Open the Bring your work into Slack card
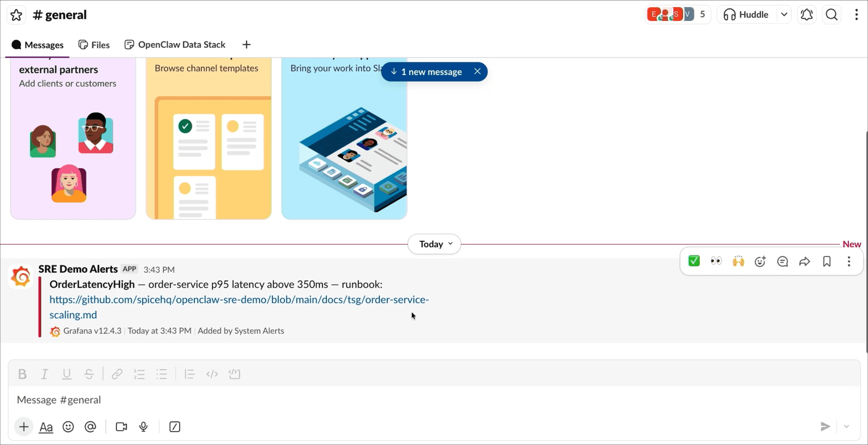Image resolution: width=868 pixels, height=445 pixels. [344, 139]
